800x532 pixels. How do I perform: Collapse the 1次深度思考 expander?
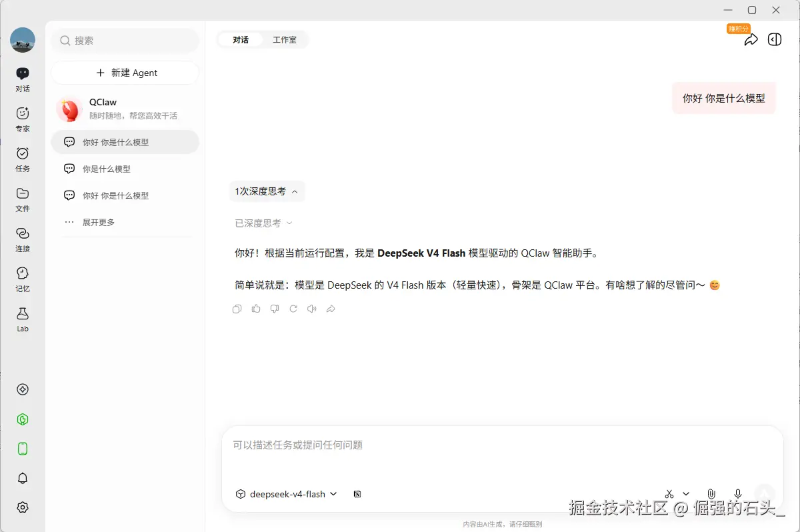click(267, 191)
